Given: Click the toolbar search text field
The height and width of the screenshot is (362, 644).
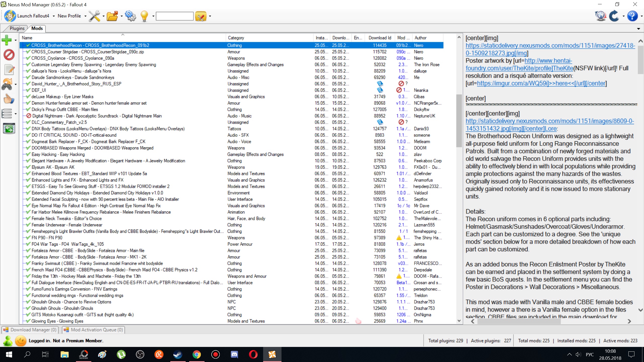Looking at the screenshot, I should pos(175,16).
